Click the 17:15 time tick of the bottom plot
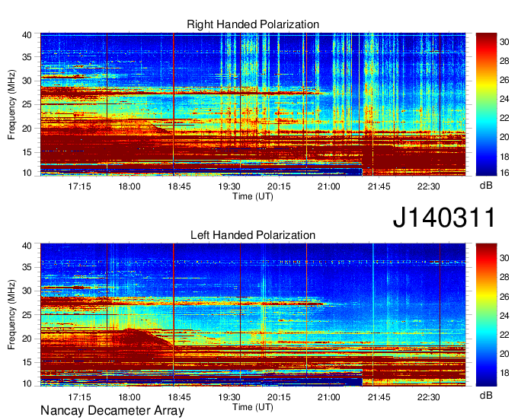The width and height of the screenshot is (518, 420). tap(79, 397)
